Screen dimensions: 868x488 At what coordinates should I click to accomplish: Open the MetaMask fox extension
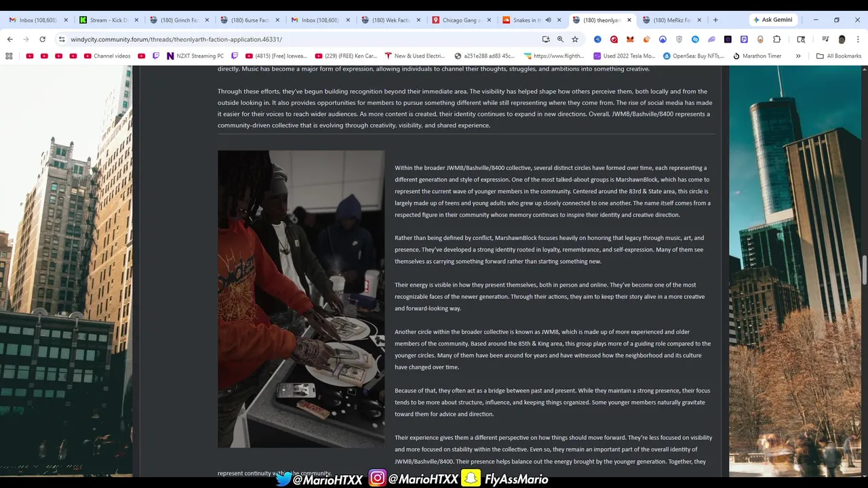pyautogui.click(x=630, y=39)
